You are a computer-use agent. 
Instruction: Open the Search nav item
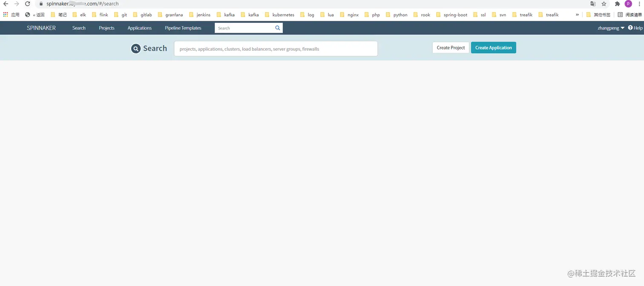coord(79,28)
